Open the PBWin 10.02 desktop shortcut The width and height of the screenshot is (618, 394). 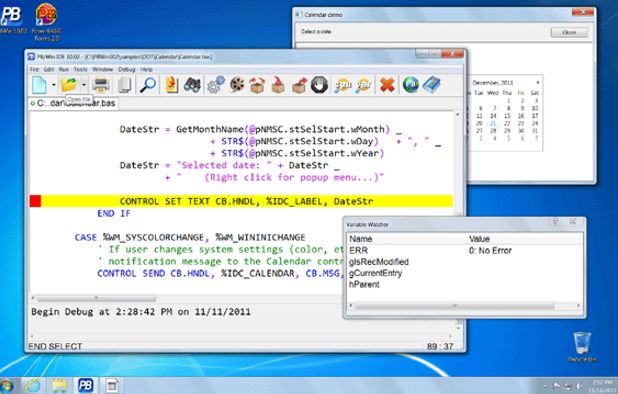pos(12,19)
